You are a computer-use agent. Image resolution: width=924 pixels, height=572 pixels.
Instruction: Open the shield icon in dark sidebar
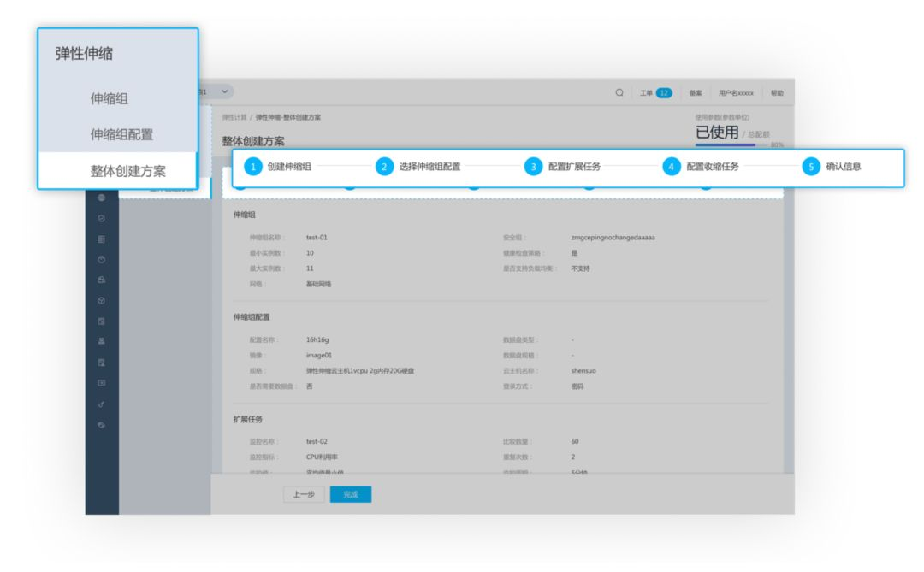click(101, 219)
